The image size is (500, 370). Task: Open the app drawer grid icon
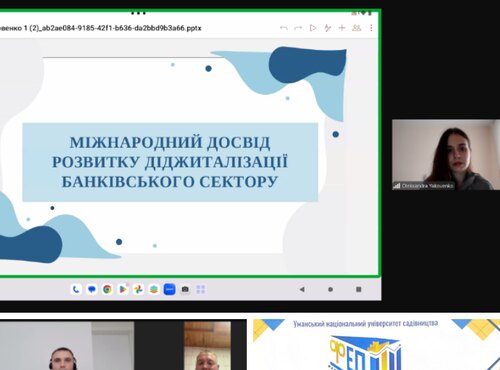(201, 289)
